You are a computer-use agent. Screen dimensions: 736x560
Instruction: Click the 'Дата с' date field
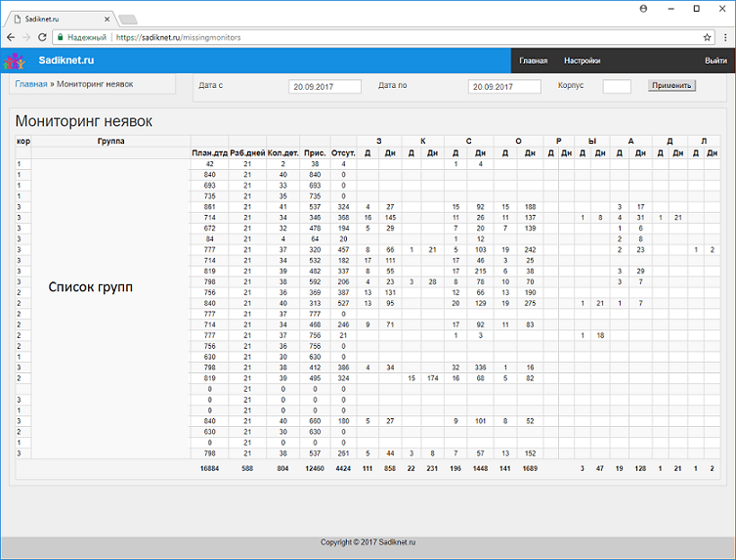tap(325, 86)
